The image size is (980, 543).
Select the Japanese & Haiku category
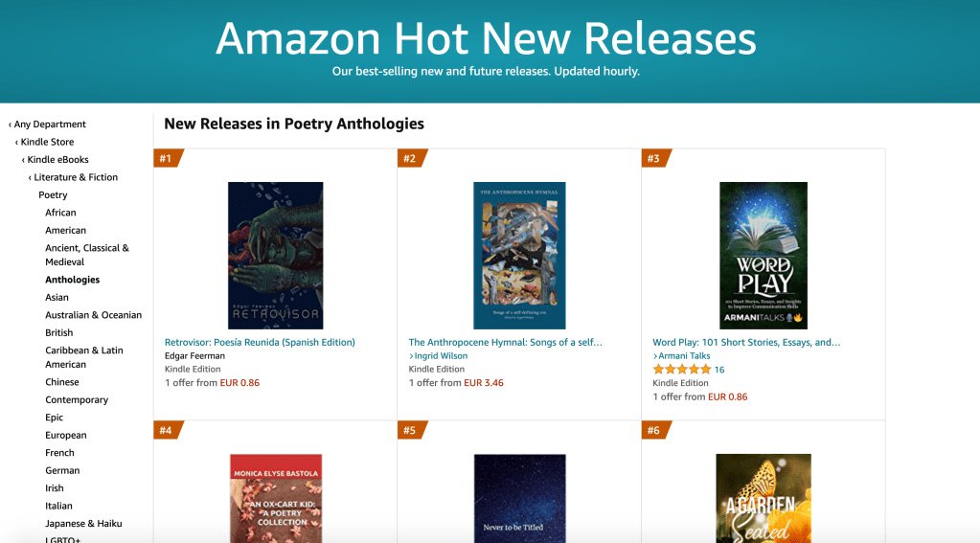pyautogui.click(x=83, y=524)
